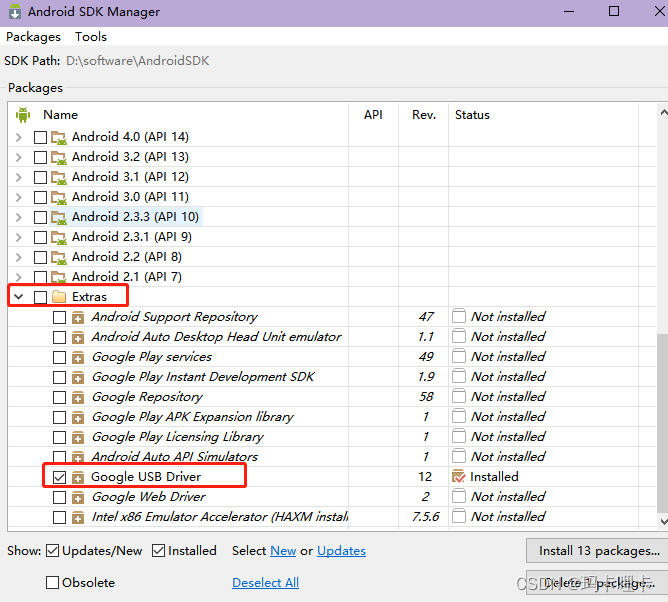Toggle the Updates/New show filter

[52, 551]
